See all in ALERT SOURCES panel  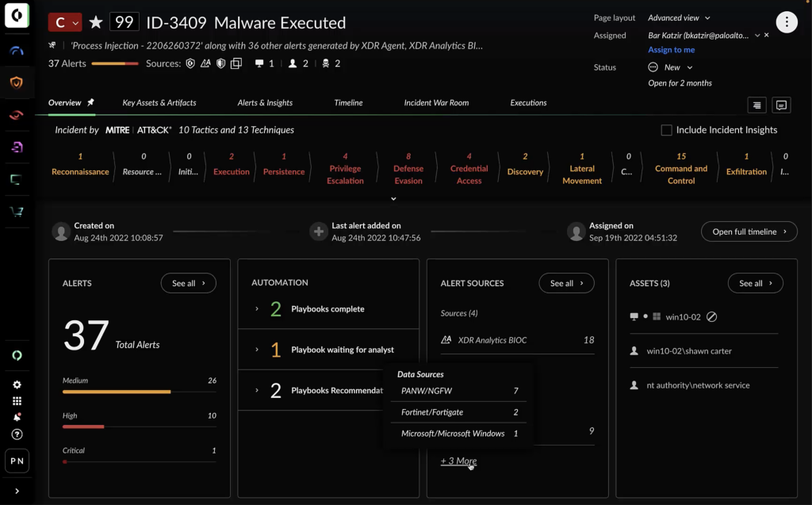pyautogui.click(x=566, y=283)
